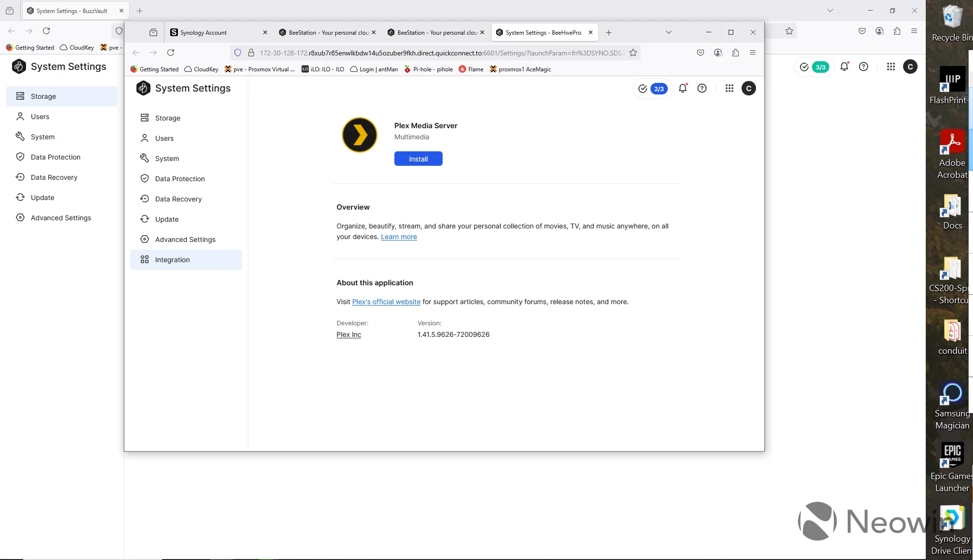This screenshot has height=560, width=973.
Task: Select Integration in the sidebar
Action: point(186,260)
